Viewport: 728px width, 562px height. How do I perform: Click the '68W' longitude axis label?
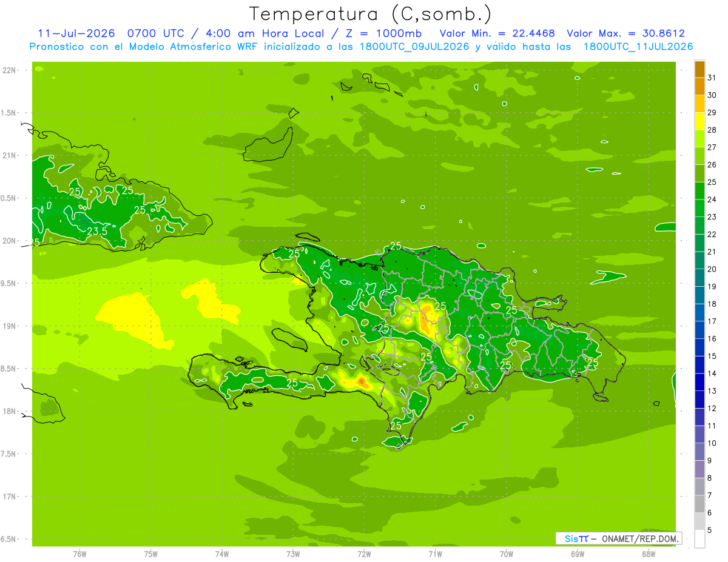click(649, 554)
